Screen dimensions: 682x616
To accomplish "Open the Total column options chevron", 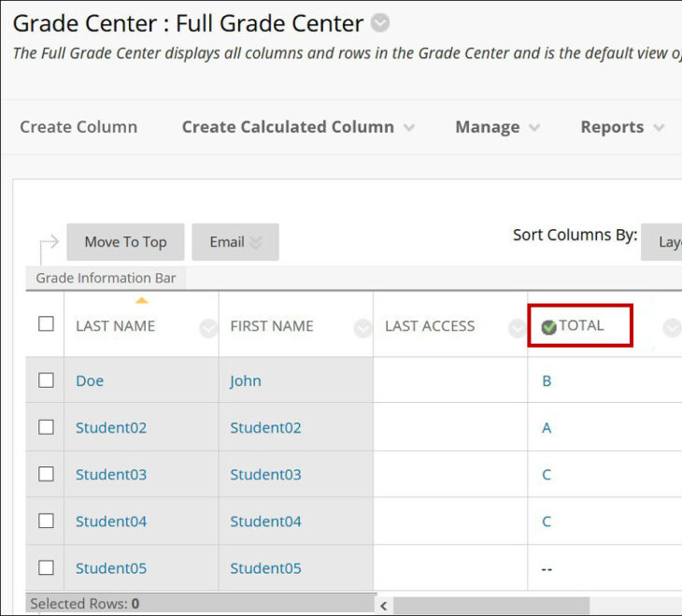I will pos(672,328).
